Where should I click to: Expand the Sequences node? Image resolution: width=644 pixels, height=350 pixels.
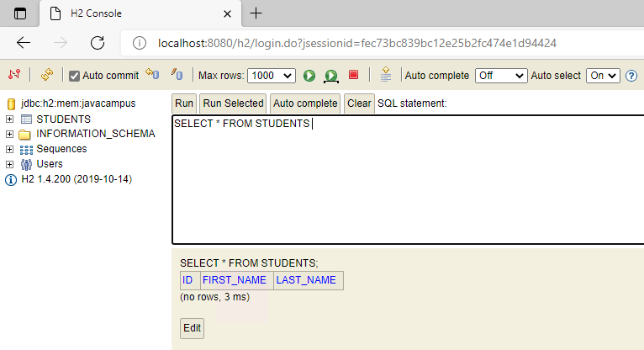(9, 149)
